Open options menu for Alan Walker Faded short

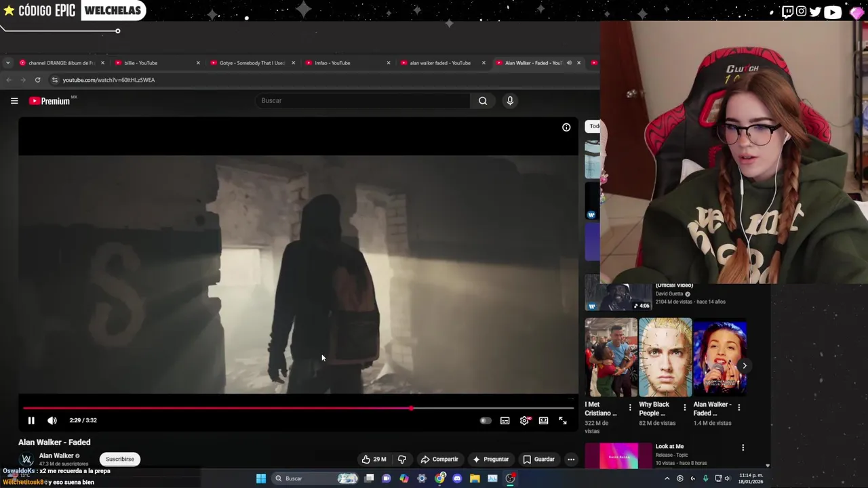point(738,407)
